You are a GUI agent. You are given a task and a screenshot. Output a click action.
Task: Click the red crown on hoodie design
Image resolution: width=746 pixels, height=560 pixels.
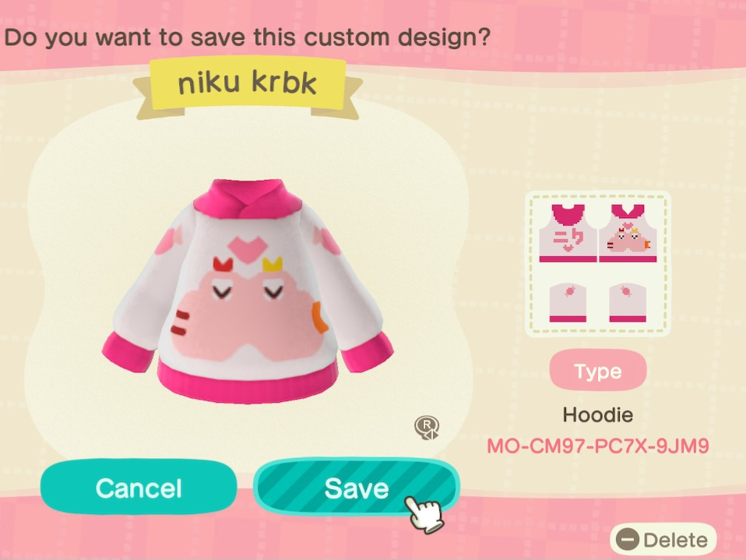(x=223, y=265)
